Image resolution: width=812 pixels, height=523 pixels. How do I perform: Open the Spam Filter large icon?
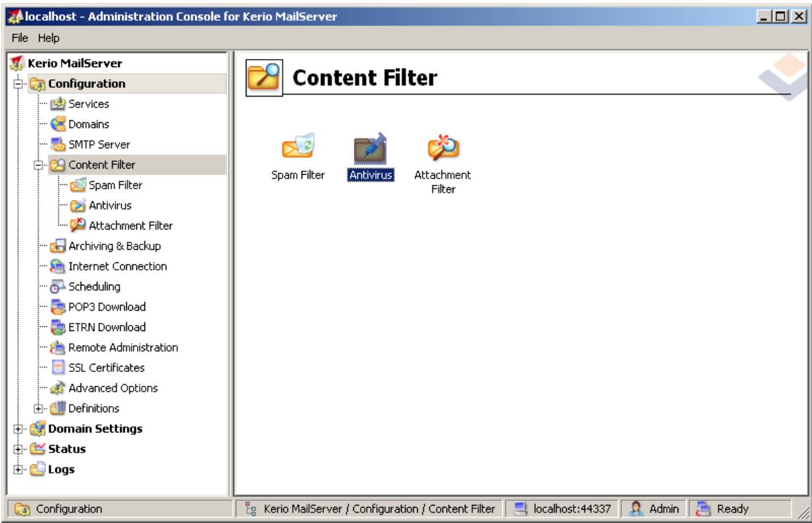tap(298, 148)
